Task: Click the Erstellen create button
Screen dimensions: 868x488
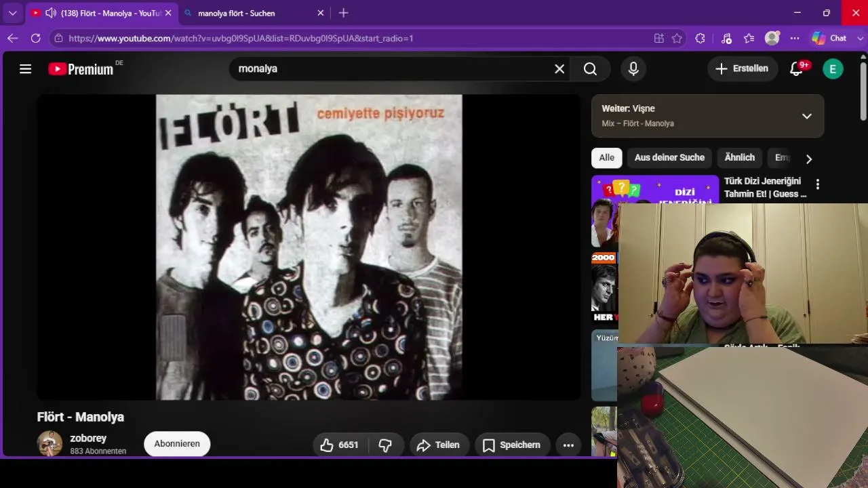Action: [x=743, y=68]
